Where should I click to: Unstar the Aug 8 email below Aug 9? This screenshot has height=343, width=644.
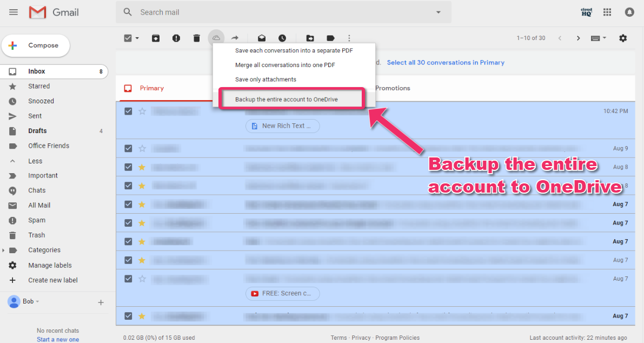142,167
